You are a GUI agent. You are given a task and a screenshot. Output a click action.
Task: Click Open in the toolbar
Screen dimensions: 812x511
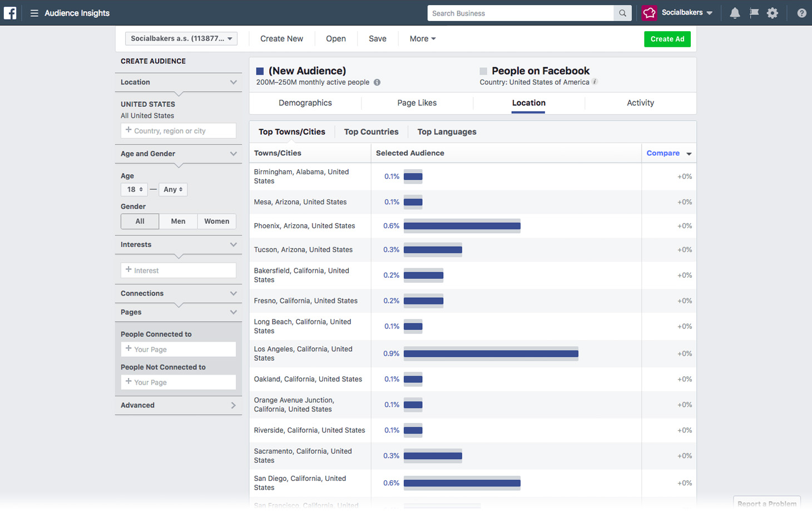[336, 38]
